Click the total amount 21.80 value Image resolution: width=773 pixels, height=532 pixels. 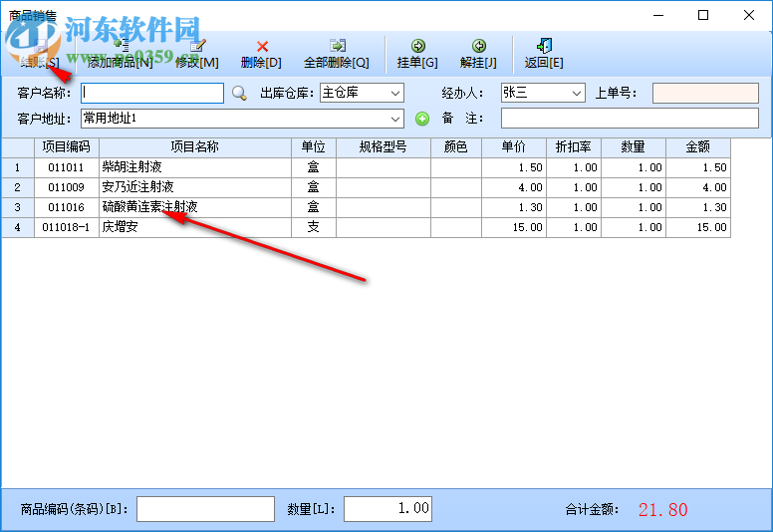(662, 510)
